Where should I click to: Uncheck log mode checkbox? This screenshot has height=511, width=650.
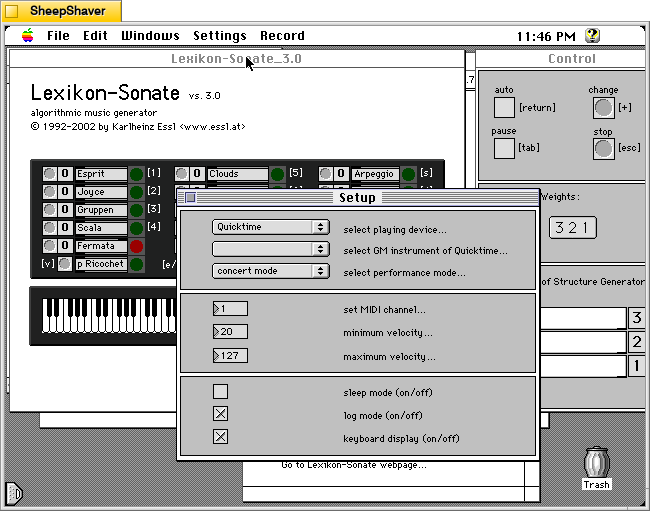tap(220, 414)
